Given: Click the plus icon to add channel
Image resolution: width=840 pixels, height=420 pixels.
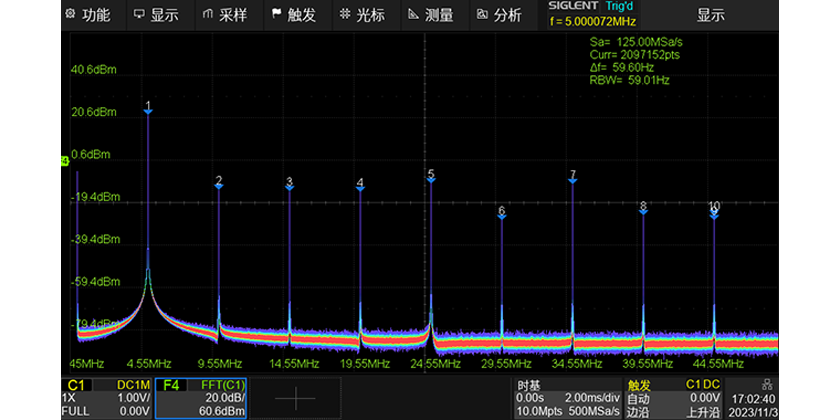Looking at the screenshot, I should tap(293, 397).
